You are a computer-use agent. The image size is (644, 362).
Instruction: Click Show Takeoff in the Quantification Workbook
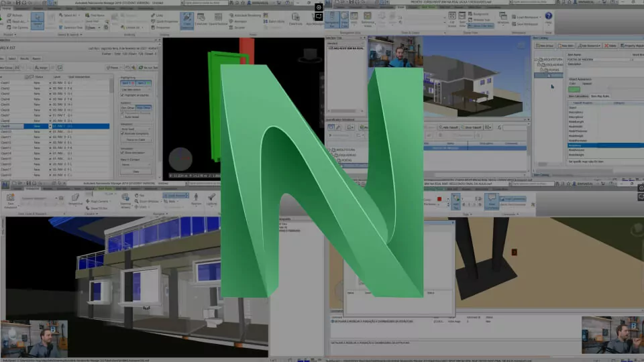pyautogui.click(x=472, y=127)
